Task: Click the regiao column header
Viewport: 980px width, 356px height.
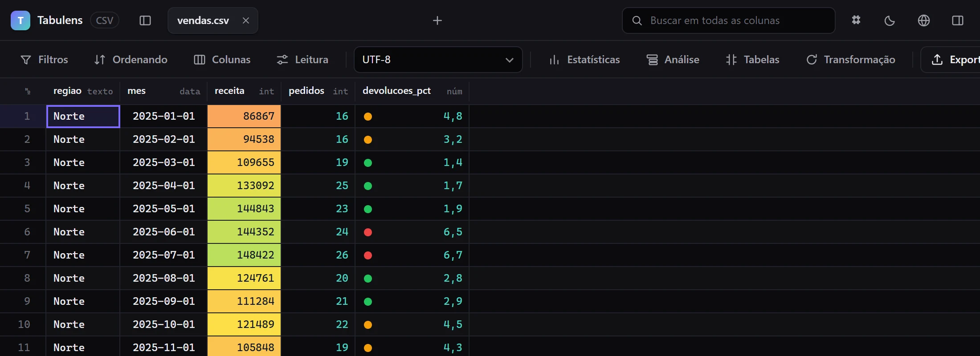Action: pyautogui.click(x=83, y=91)
